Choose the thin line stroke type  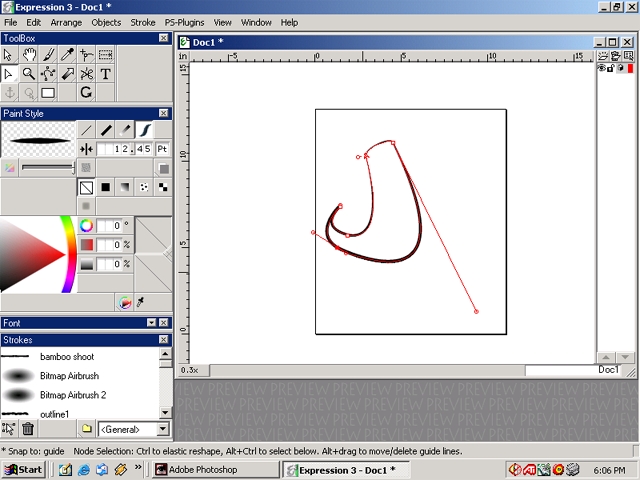tap(86, 130)
